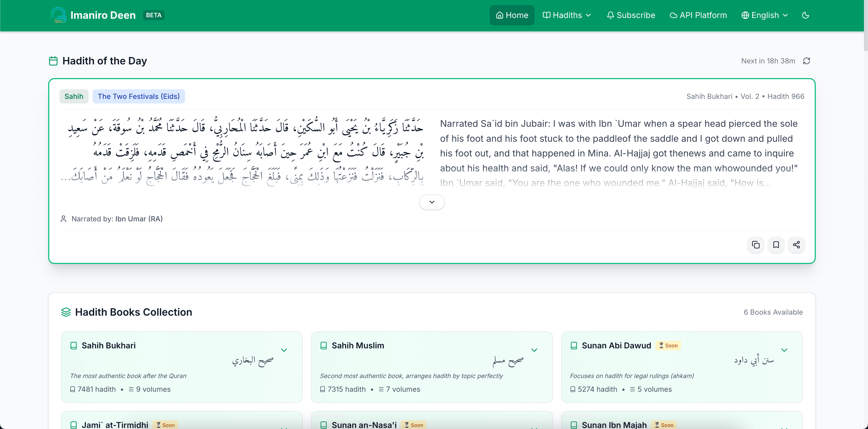Image resolution: width=868 pixels, height=429 pixels.
Task: Click the Imaniro Deen logo icon
Action: pyautogui.click(x=58, y=15)
